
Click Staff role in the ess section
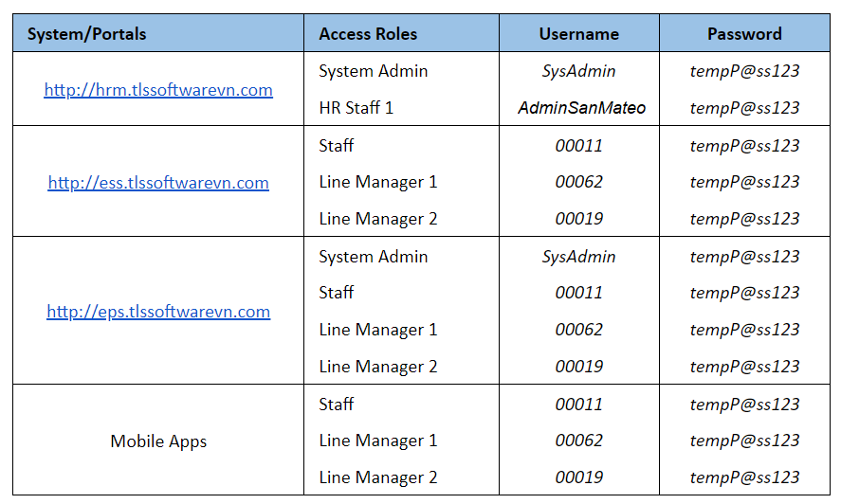click(337, 145)
